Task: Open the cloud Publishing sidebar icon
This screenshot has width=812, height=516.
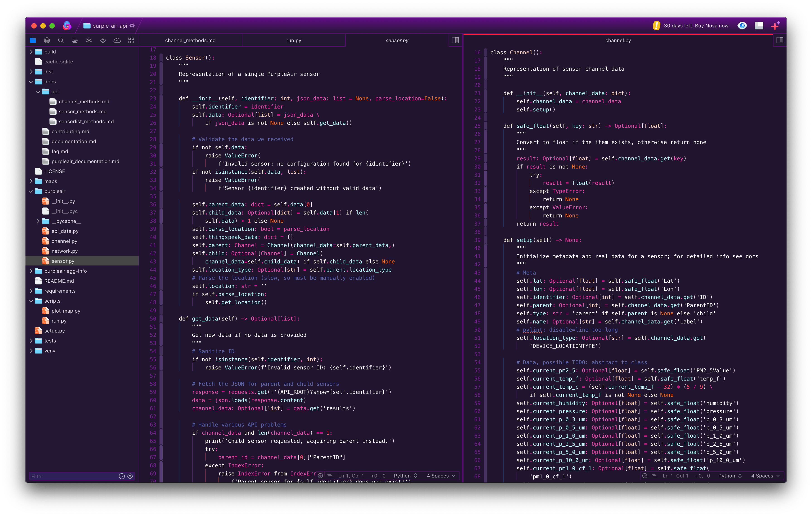Action: click(x=117, y=41)
